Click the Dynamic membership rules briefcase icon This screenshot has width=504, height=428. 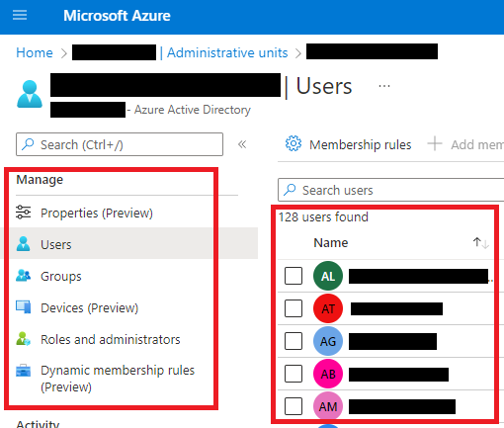click(24, 371)
